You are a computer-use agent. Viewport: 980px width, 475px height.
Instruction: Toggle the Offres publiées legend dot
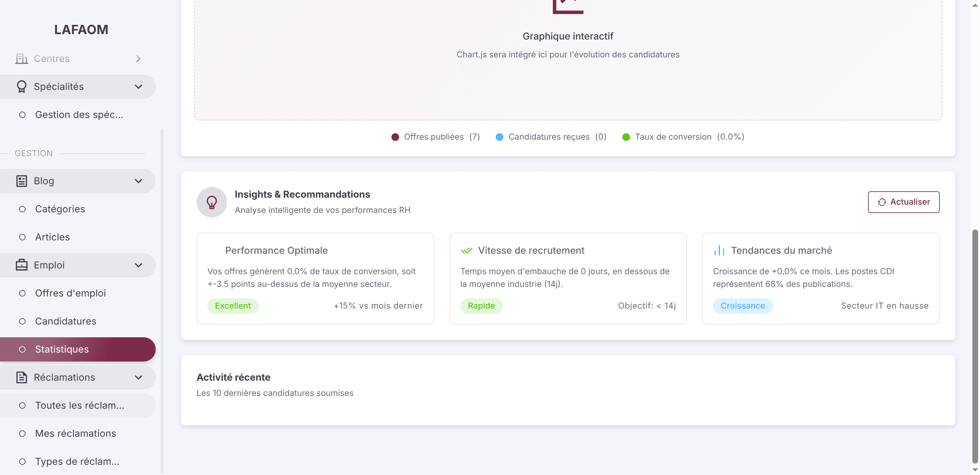[395, 137]
